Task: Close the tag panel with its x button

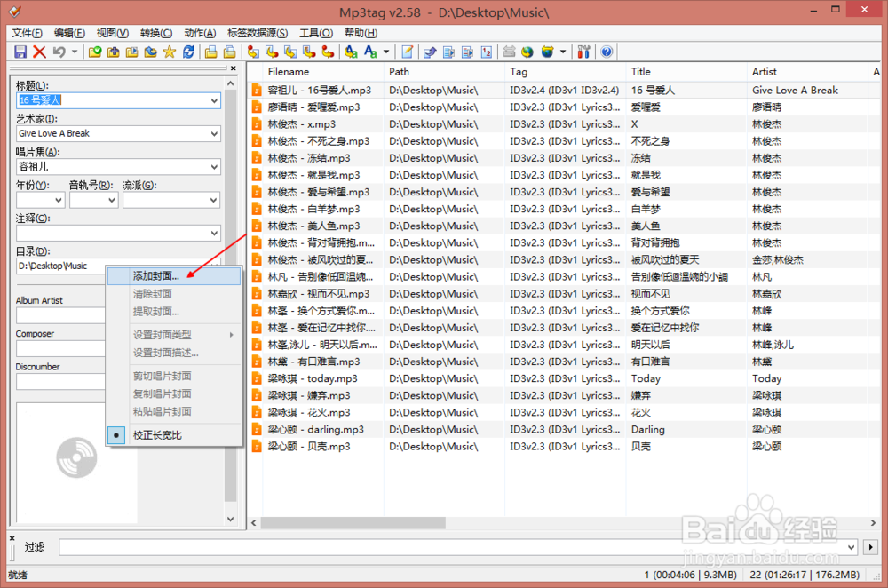Action: (234, 68)
